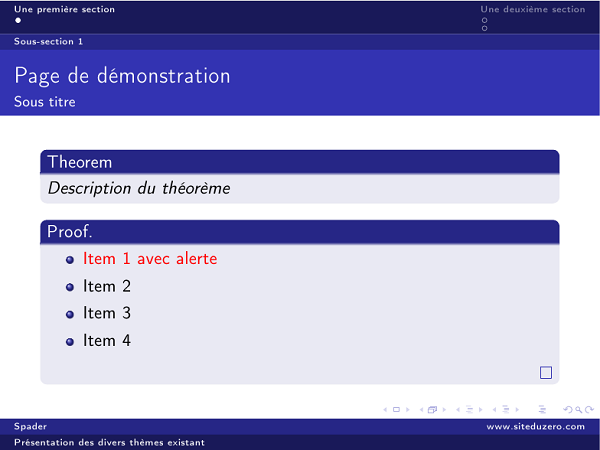
Task: Click the Description du théorème text
Action: pyautogui.click(x=139, y=188)
